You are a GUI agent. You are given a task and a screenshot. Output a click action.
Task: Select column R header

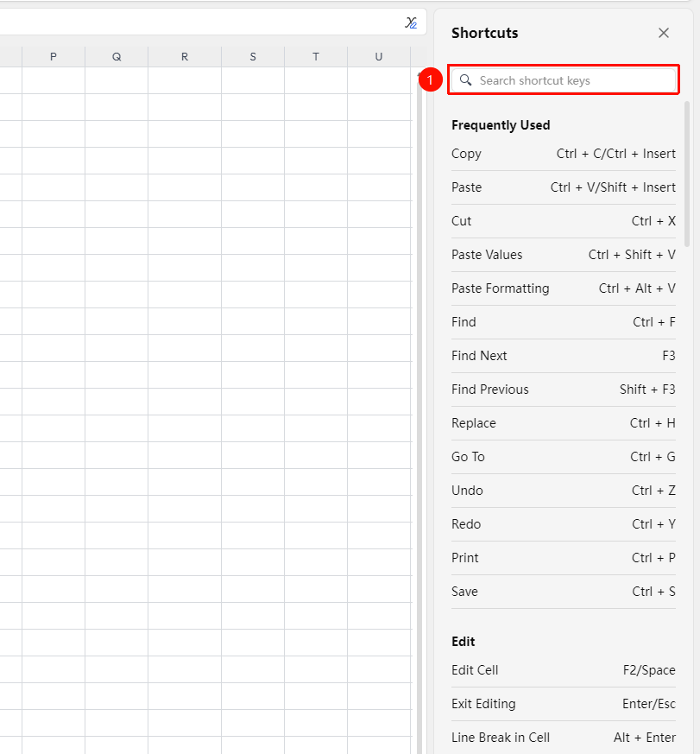coord(185,57)
